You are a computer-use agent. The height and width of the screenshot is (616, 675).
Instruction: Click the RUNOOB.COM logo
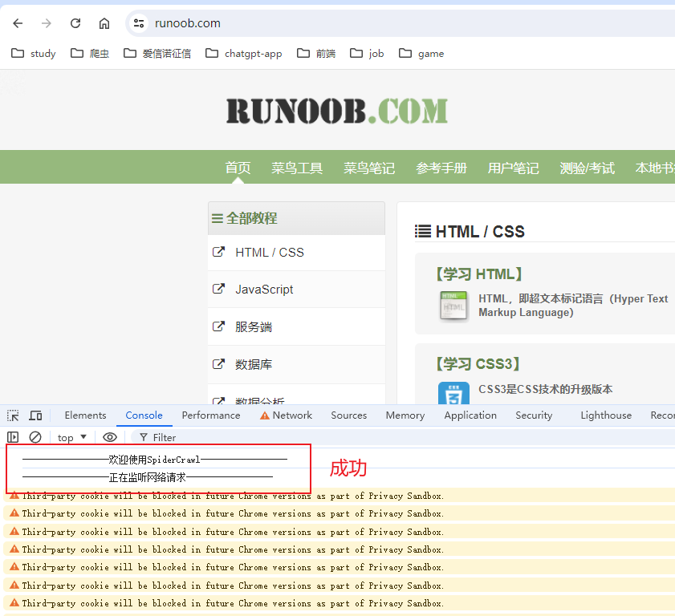pyautogui.click(x=337, y=111)
